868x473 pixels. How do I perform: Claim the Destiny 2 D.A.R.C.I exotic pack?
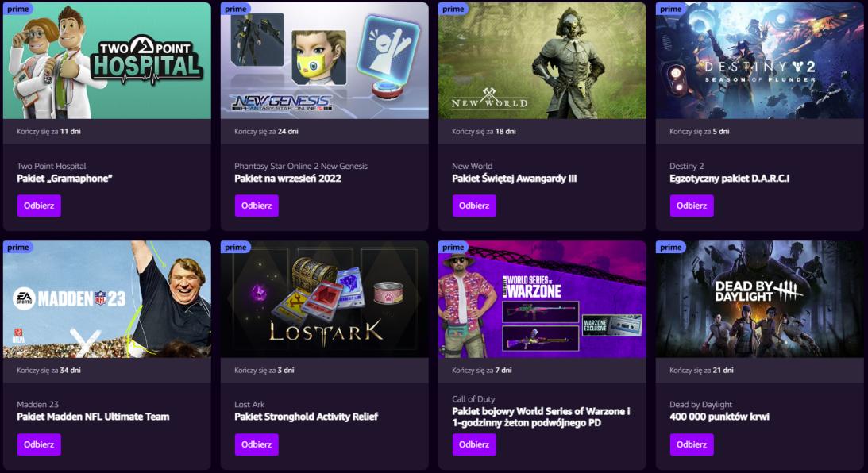692,206
